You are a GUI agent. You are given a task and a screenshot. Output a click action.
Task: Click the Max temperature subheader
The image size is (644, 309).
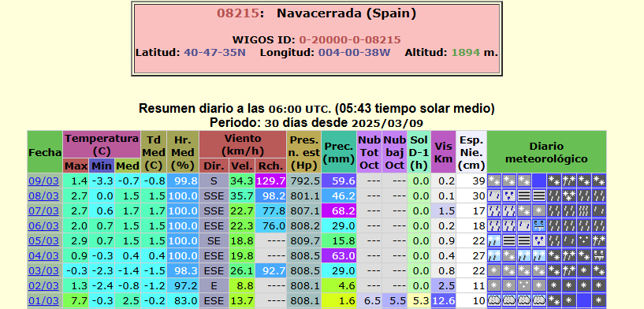point(76,166)
